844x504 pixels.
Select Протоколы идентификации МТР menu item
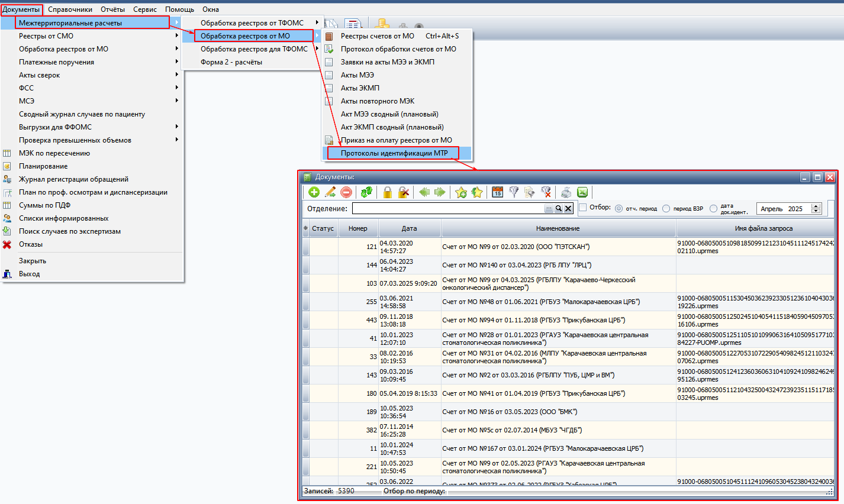pyautogui.click(x=394, y=153)
